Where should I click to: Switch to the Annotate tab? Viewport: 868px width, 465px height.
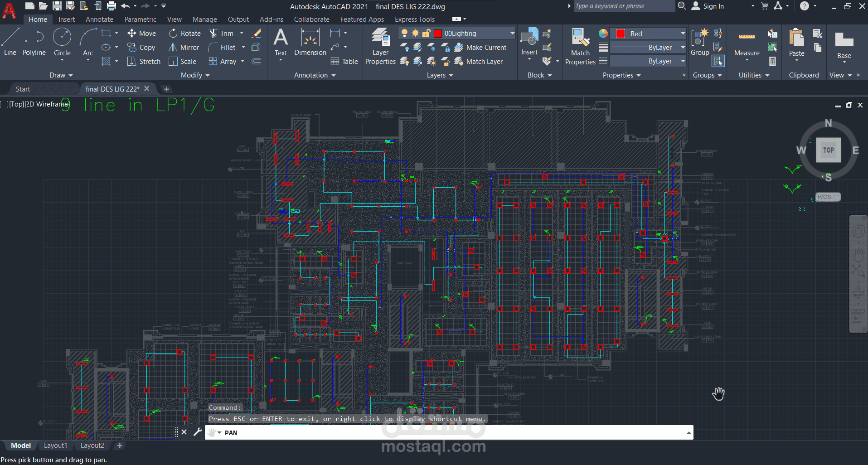(x=99, y=19)
